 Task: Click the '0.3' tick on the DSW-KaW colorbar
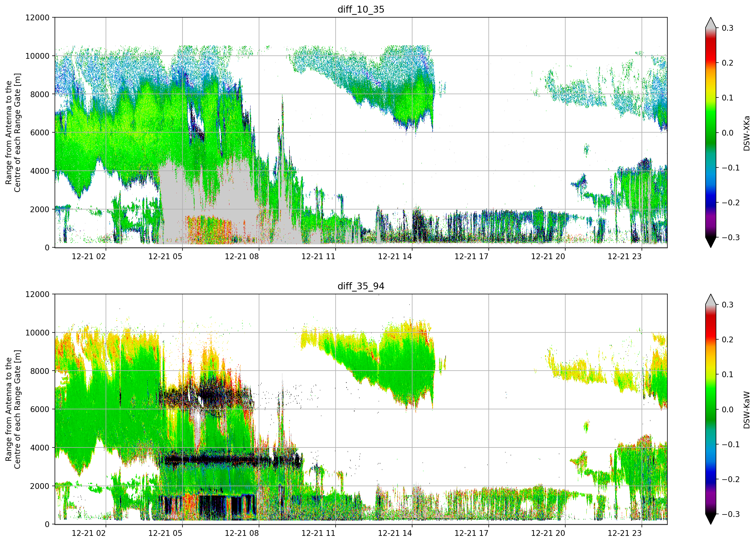click(x=728, y=305)
